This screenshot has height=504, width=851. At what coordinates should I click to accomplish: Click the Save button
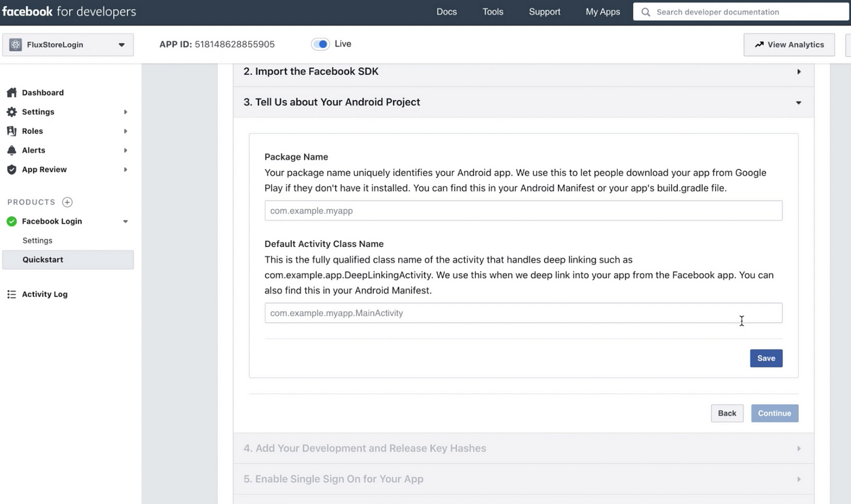tap(766, 358)
